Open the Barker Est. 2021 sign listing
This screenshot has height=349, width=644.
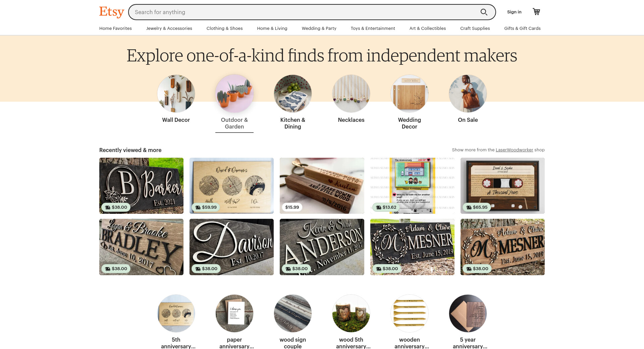click(x=141, y=186)
